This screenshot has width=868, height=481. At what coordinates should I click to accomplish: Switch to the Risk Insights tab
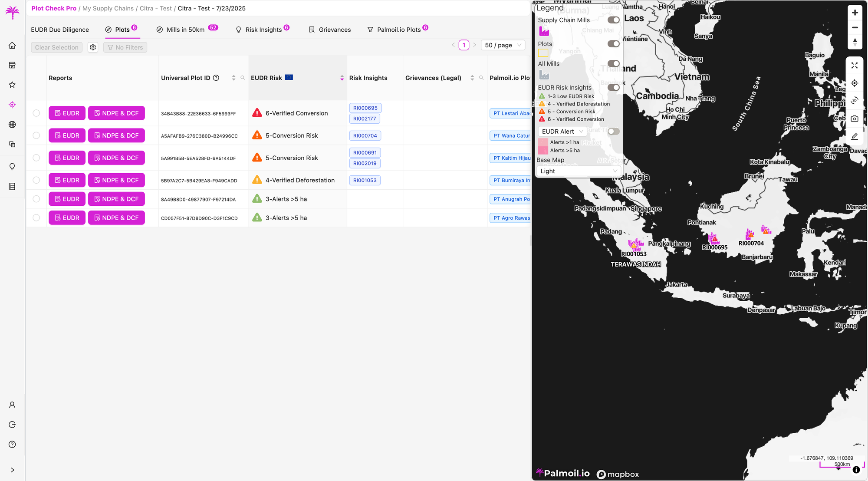coord(262,30)
